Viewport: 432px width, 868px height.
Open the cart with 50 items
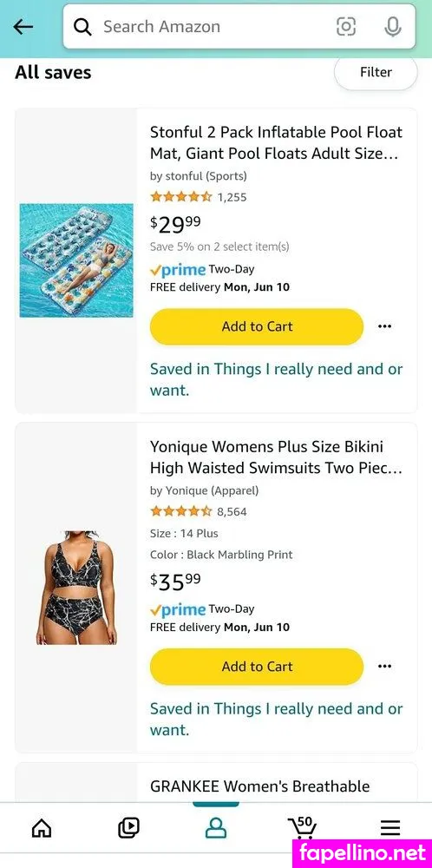(x=303, y=827)
